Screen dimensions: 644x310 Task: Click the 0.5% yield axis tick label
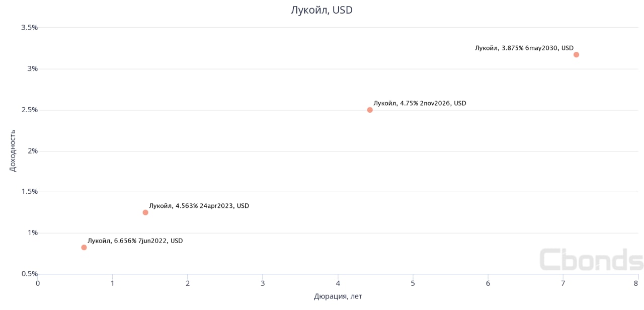(x=29, y=274)
